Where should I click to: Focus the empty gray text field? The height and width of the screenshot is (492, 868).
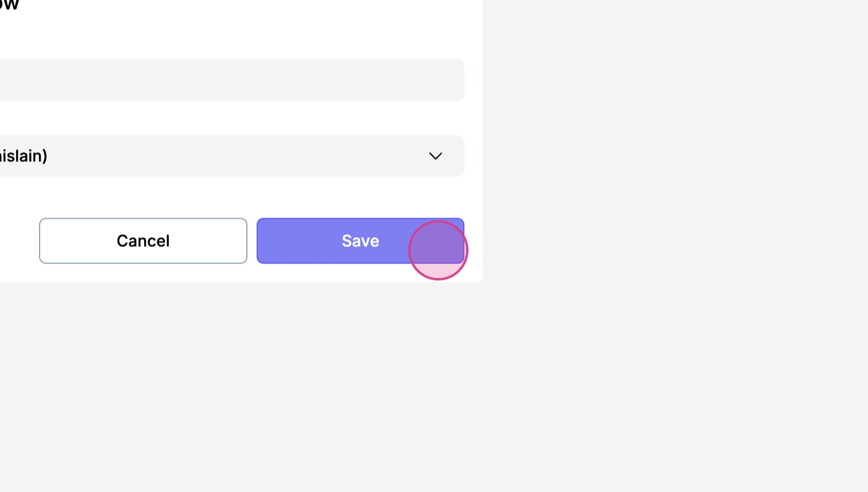[x=230, y=80]
